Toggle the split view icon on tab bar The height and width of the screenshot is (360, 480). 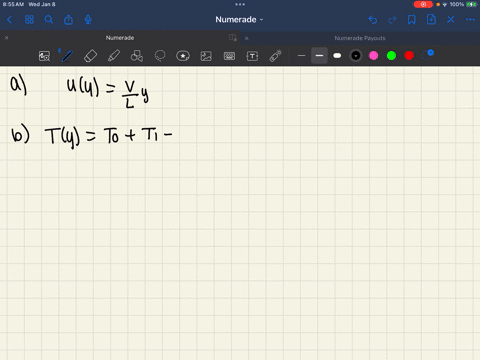tap(233, 38)
